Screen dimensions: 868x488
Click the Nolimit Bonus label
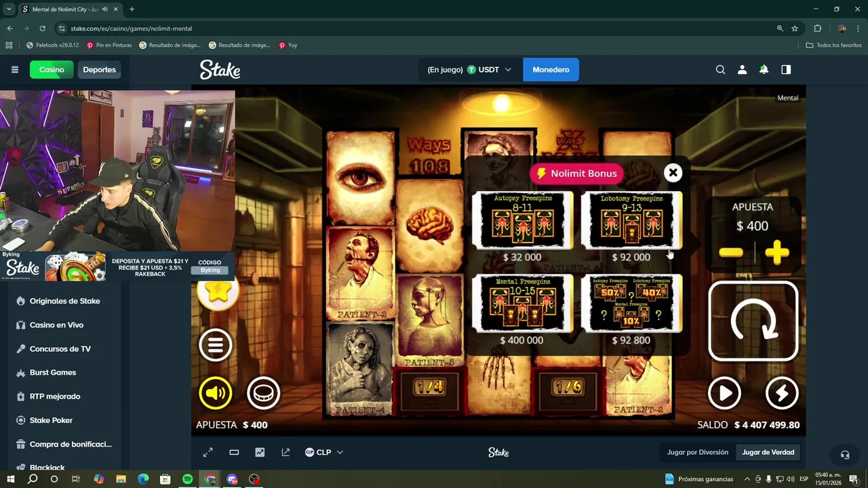(x=576, y=174)
